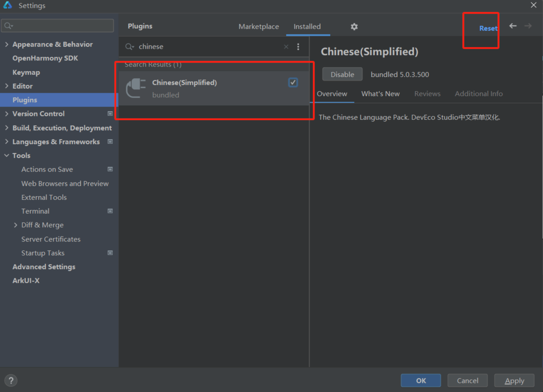Click the Reset link
543x392 pixels.
(x=488, y=28)
